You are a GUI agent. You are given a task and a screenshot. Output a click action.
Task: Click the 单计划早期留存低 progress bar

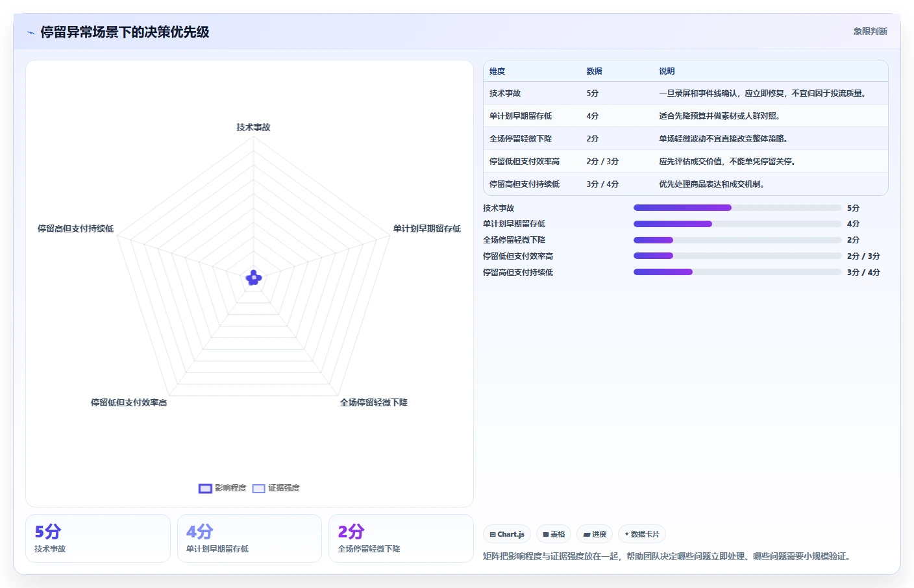pos(737,224)
